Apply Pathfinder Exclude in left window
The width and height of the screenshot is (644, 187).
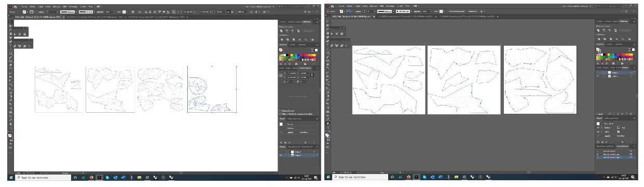298,31
